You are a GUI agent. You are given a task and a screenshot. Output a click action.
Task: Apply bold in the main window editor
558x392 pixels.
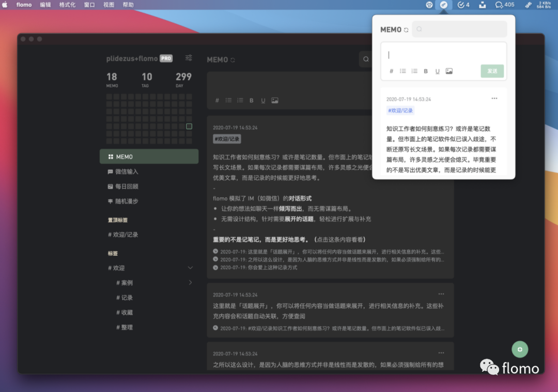(251, 100)
